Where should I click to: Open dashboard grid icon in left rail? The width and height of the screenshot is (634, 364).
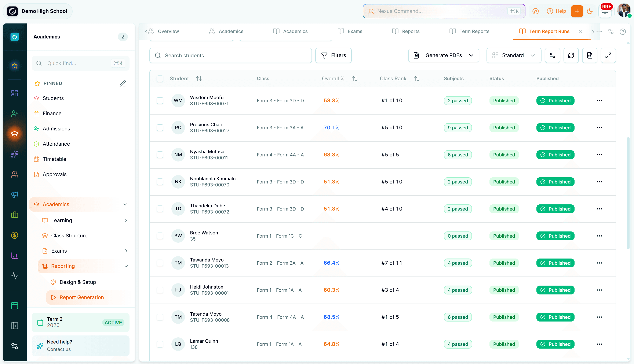tap(15, 93)
